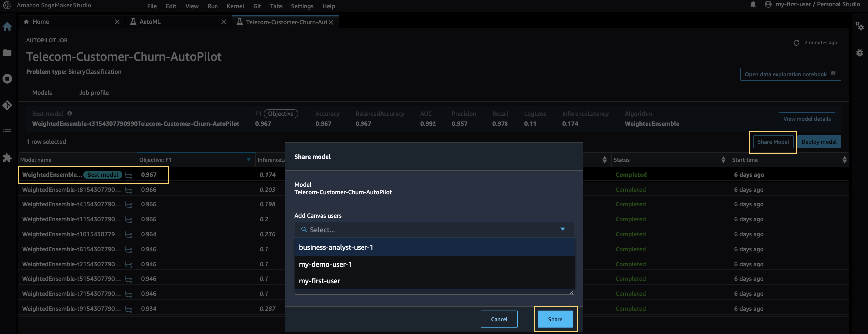Open the File Browser folder icon
This screenshot has height=334, width=868.
[x=7, y=53]
